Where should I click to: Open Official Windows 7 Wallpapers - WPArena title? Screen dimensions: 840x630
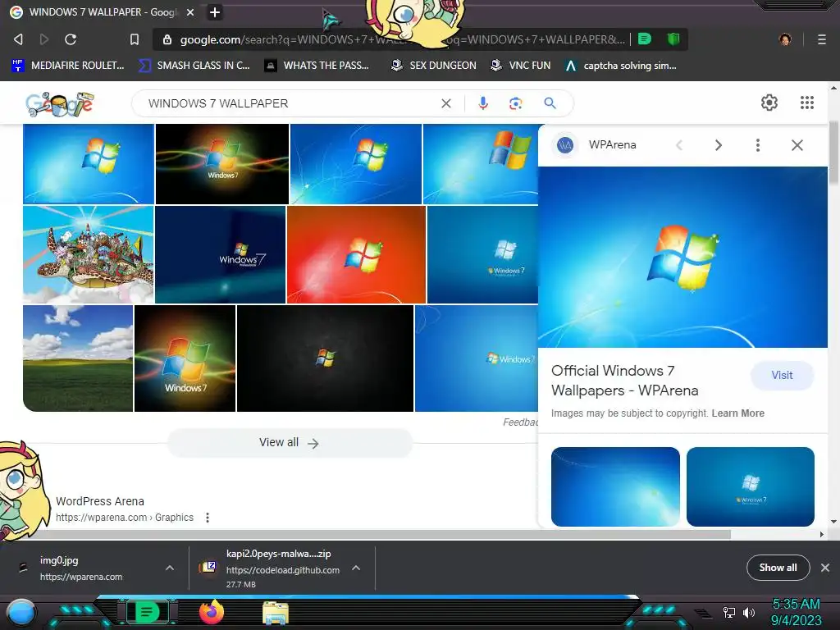(624, 381)
